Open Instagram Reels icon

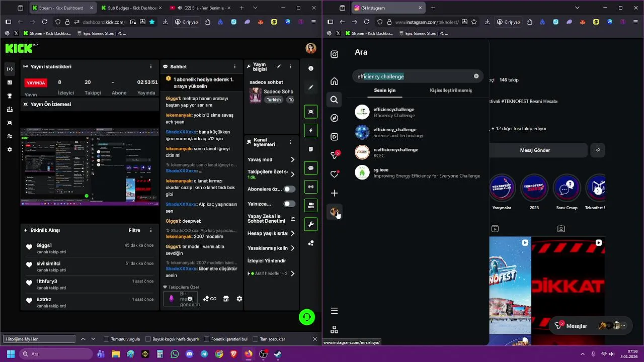334,137
